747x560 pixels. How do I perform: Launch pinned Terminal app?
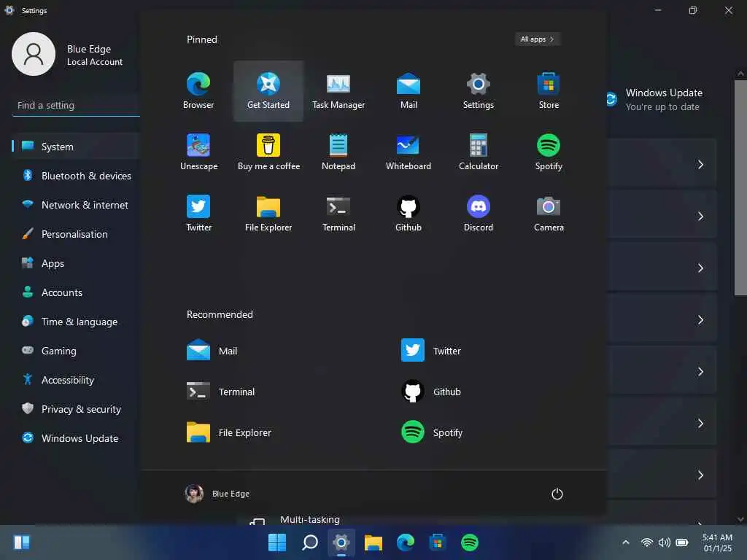tap(338, 214)
